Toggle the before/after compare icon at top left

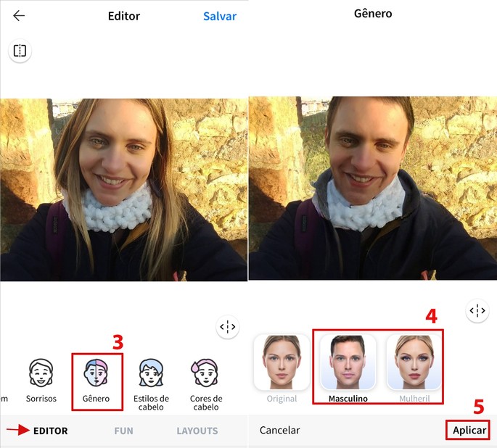pos(20,51)
